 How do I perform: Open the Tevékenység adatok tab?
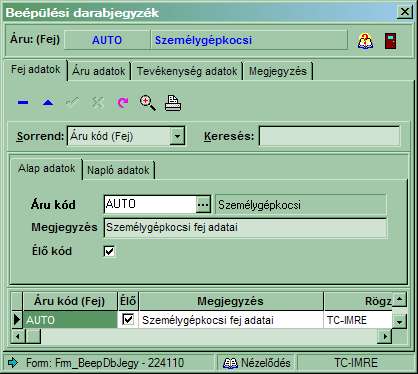click(x=187, y=71)
